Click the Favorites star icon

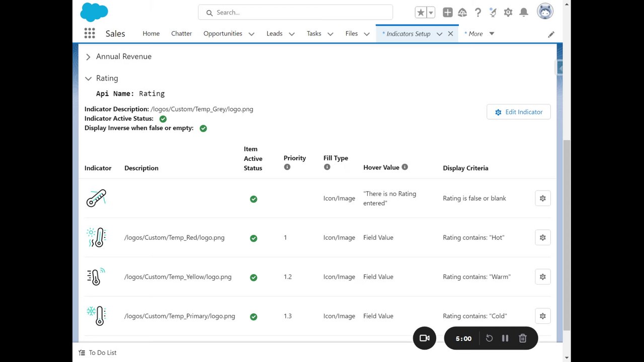pos(421,13)
